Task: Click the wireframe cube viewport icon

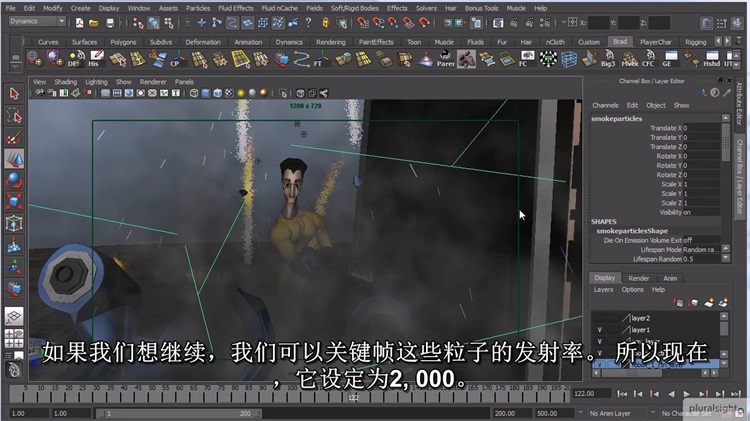Action: (x=194, y=93)
